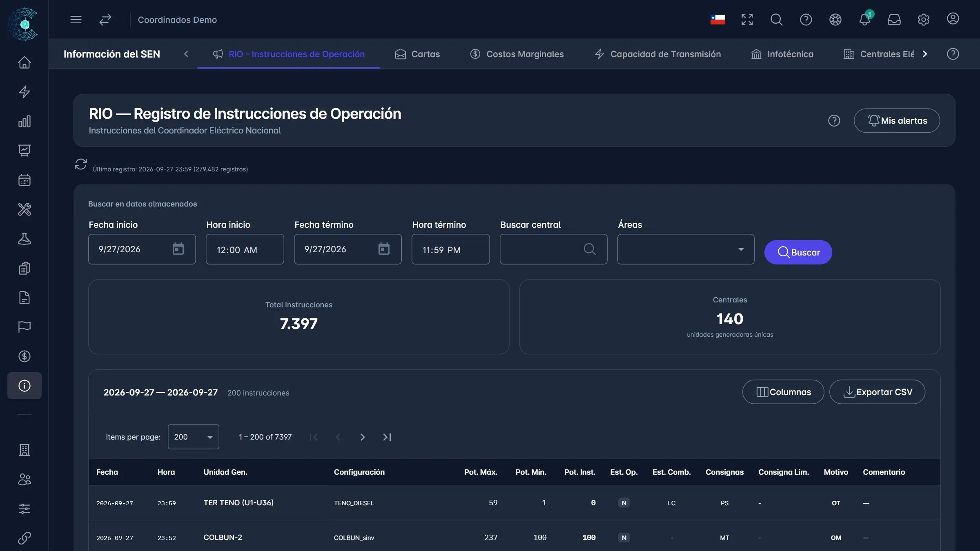Click Exportar CSV button
Viewport: 980px width, 551px height.
pyautogui.click(x=877, y=392)
